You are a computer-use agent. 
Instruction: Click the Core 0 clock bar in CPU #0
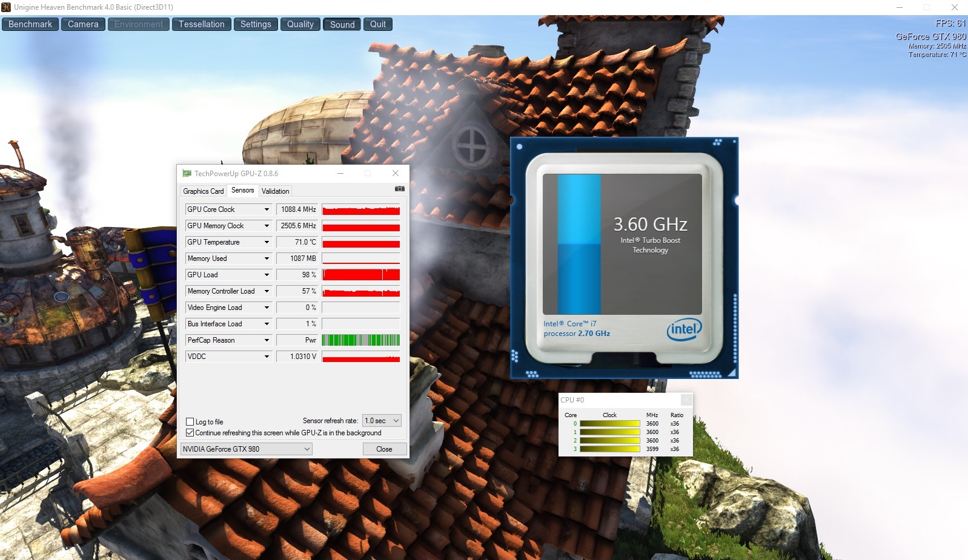[609, 424]
